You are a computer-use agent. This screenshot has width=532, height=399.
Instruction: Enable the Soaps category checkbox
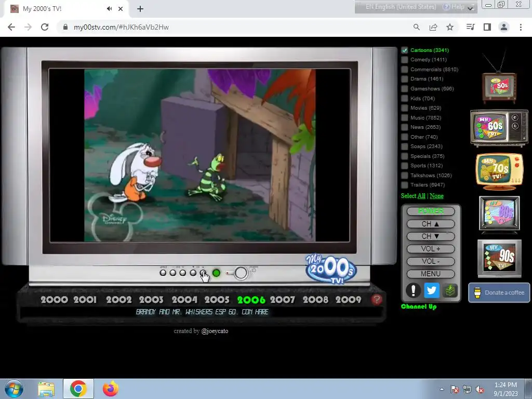tap(404, 147)
